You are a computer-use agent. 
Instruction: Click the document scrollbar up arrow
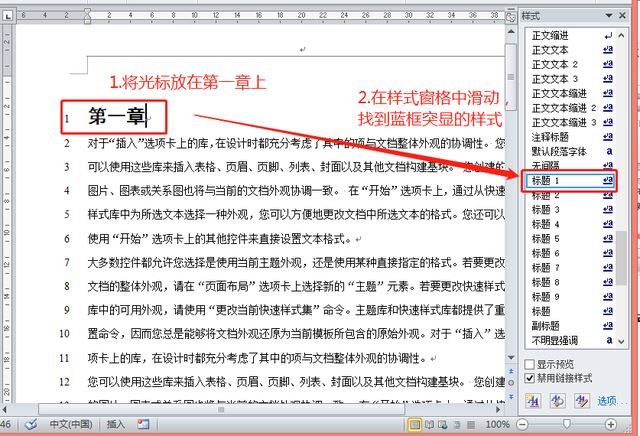click(511, 31)
